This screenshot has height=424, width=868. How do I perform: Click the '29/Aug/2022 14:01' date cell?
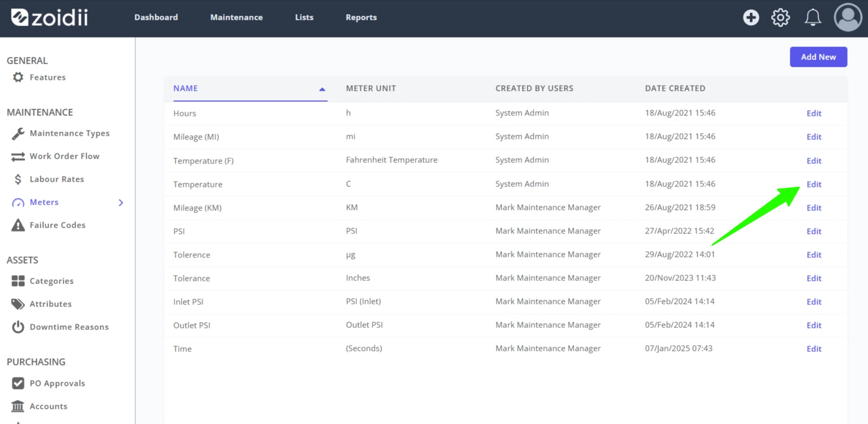pos(680,254)
